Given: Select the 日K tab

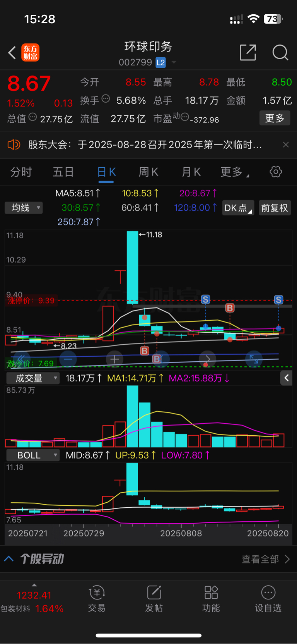Looking at the screenshot, I should [x=106, y=172].
